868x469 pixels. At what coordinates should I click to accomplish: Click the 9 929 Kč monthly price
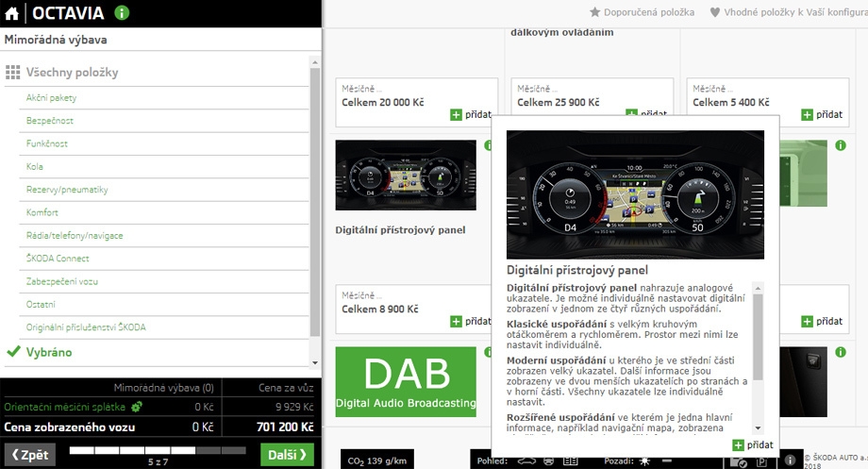[x=294, y=407]
